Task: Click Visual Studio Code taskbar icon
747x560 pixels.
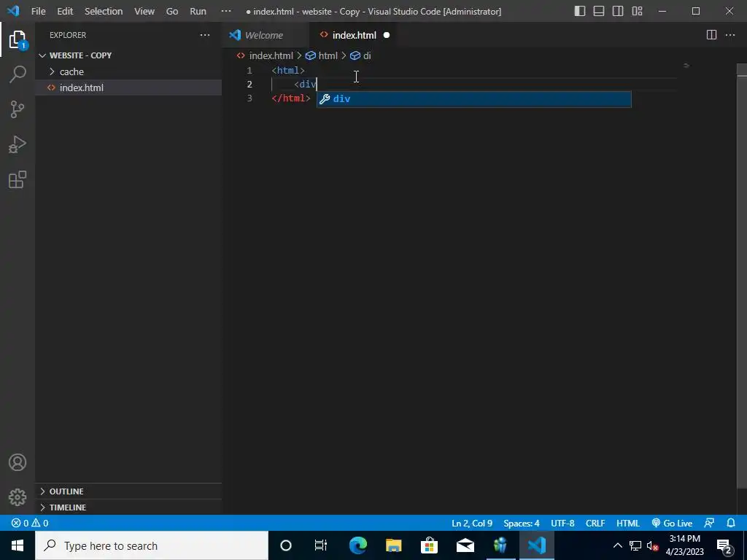Action: tap(536, 545)
